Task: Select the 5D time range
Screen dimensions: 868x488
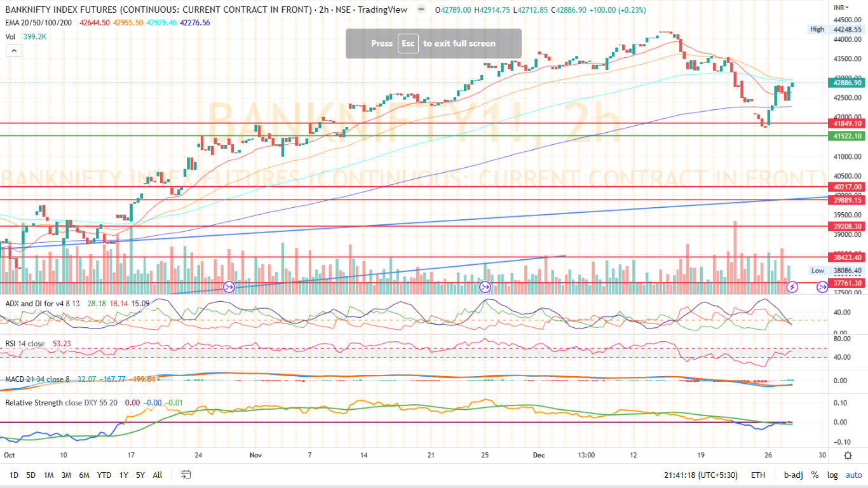Action: [31, 475]
